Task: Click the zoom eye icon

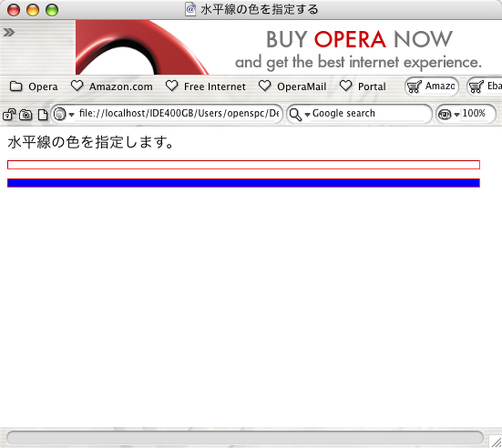Action: (445, 114)
